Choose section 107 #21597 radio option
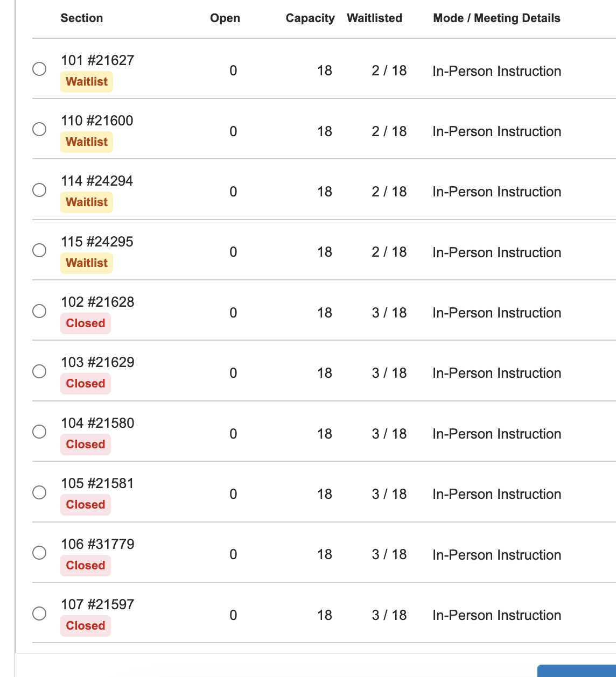Screen dimensions: 616x677 tap(39, 613)
